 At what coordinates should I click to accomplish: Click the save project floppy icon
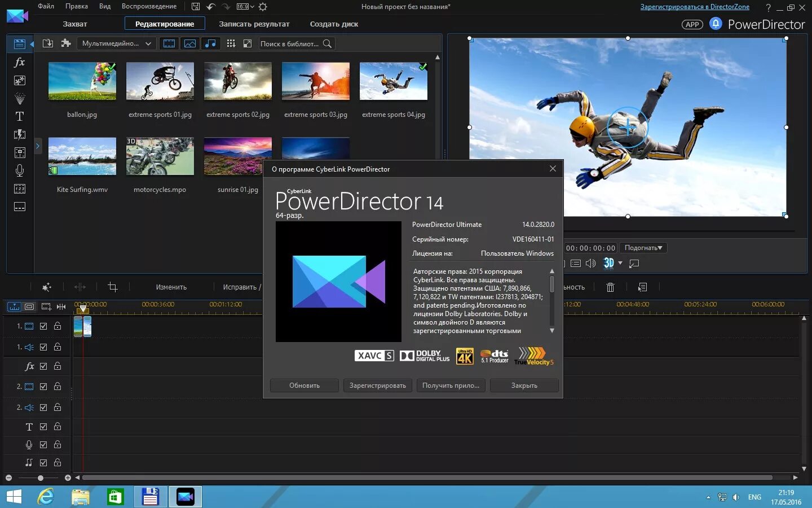click(196, 7)
